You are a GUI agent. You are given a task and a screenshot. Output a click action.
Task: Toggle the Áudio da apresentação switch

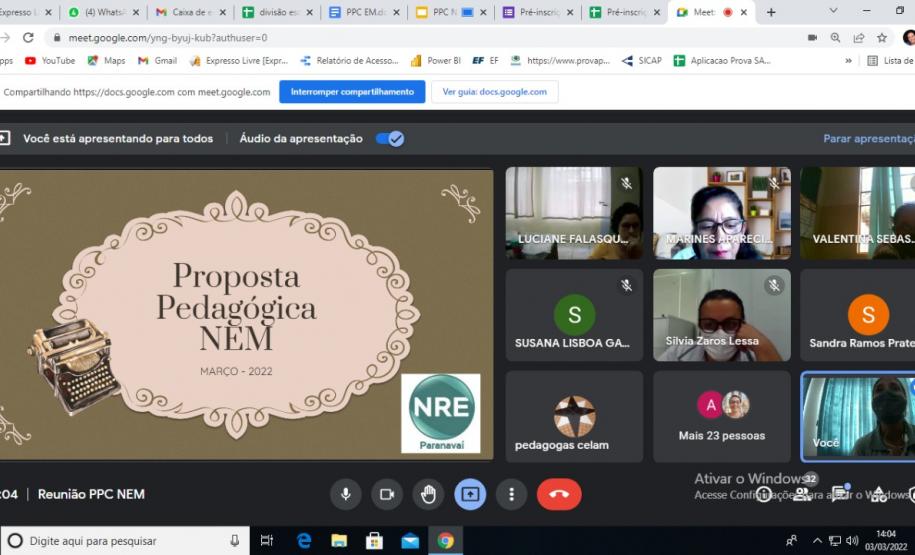point(390,139)
